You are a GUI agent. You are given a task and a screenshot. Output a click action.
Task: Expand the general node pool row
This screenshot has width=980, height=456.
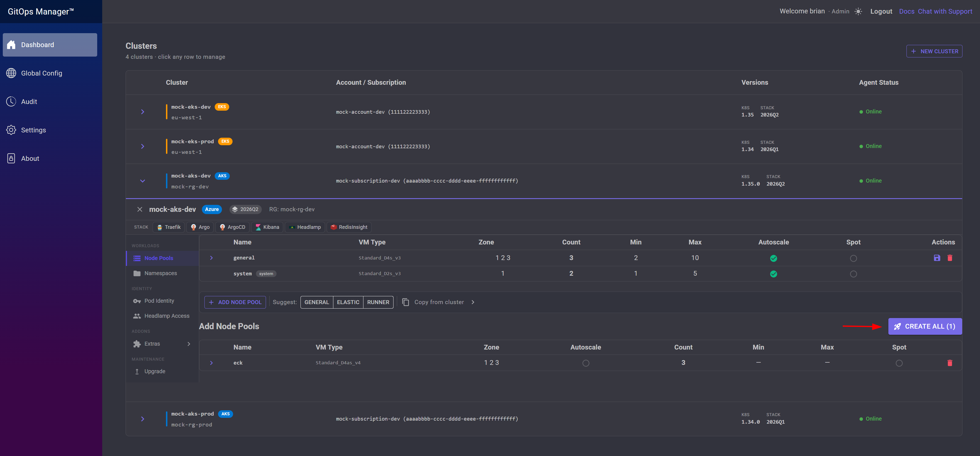pos(212,258)
